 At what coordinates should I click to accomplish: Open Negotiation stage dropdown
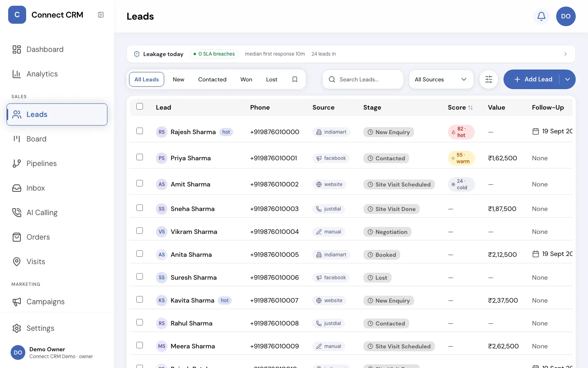[388, 232]
